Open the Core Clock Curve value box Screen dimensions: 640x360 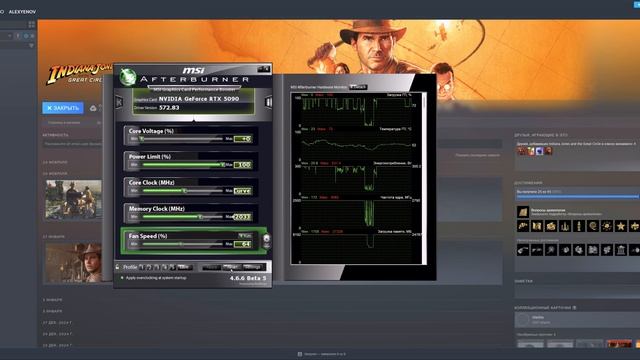tap(243, 191)
